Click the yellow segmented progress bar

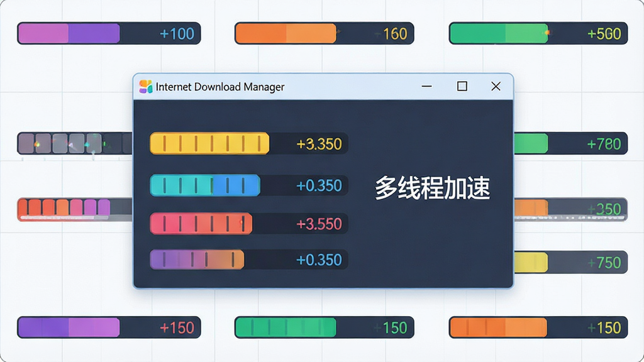point(210,144)
